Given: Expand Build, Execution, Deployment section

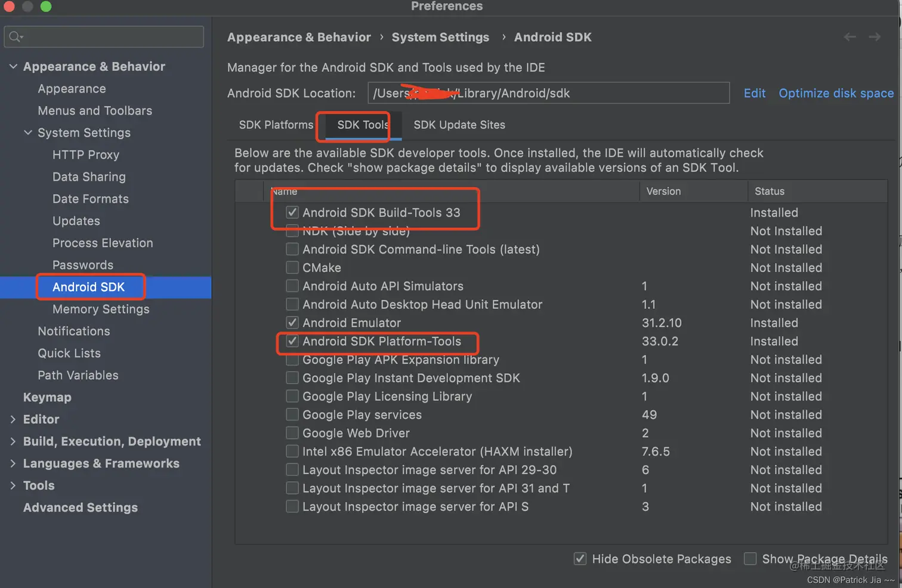Looking at the screenshot, I should [x=13, y=441].
